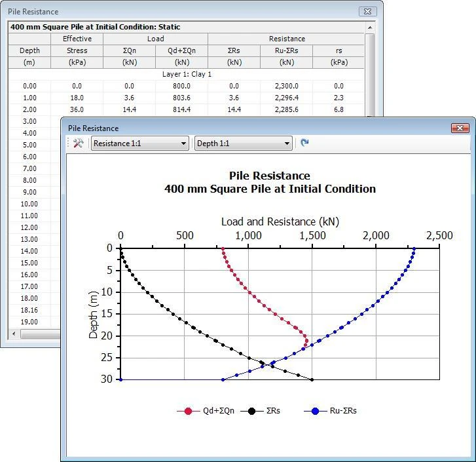The width and height of the screenshot is (476, 462).
Task: Open chart settings tools icon
Action: tap(78, 143)
